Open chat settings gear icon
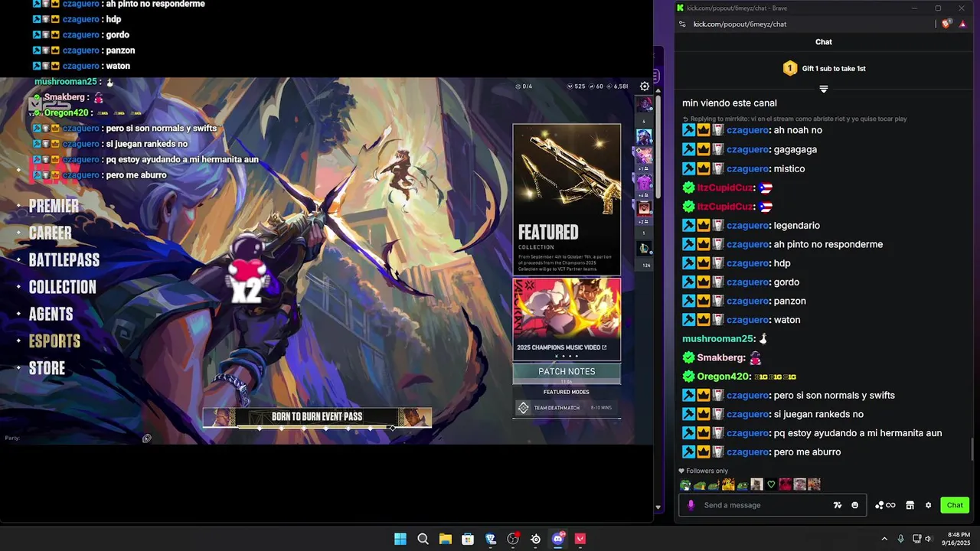The image size is (980, 551). click(928, 505)
